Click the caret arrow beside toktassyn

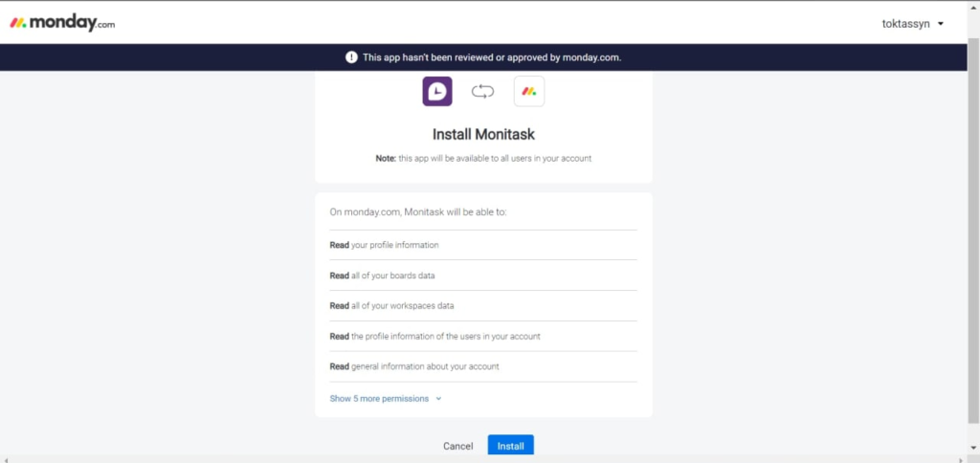click(941, 24)
